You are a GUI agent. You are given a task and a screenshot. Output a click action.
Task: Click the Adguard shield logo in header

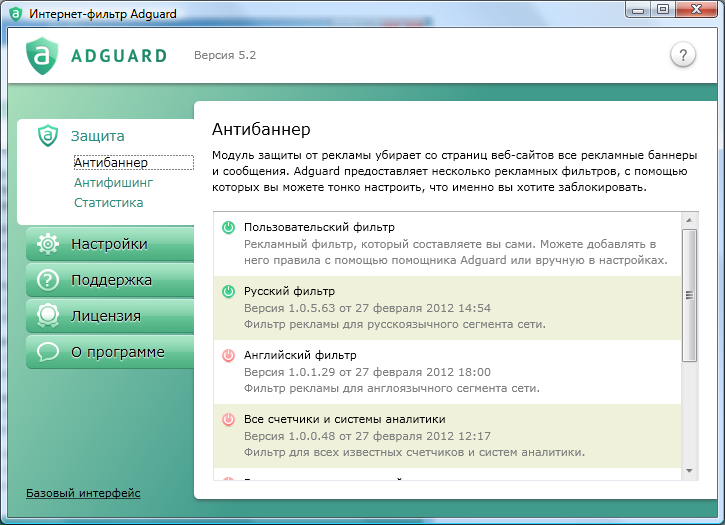42,56
